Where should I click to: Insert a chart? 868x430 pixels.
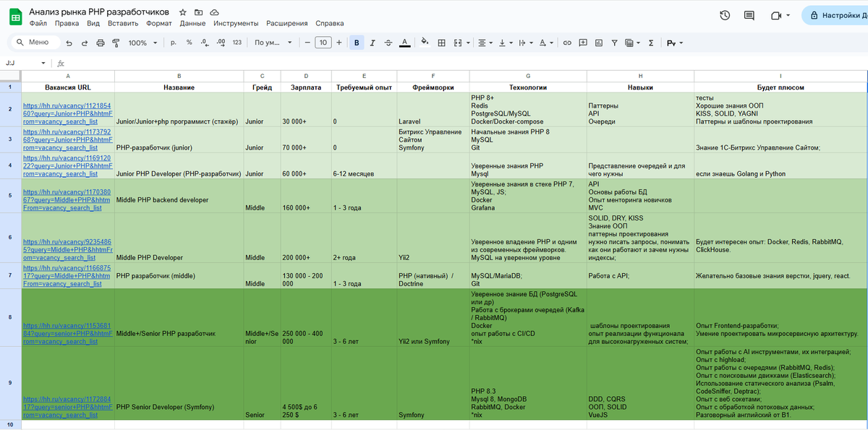[x=599, y=43]
